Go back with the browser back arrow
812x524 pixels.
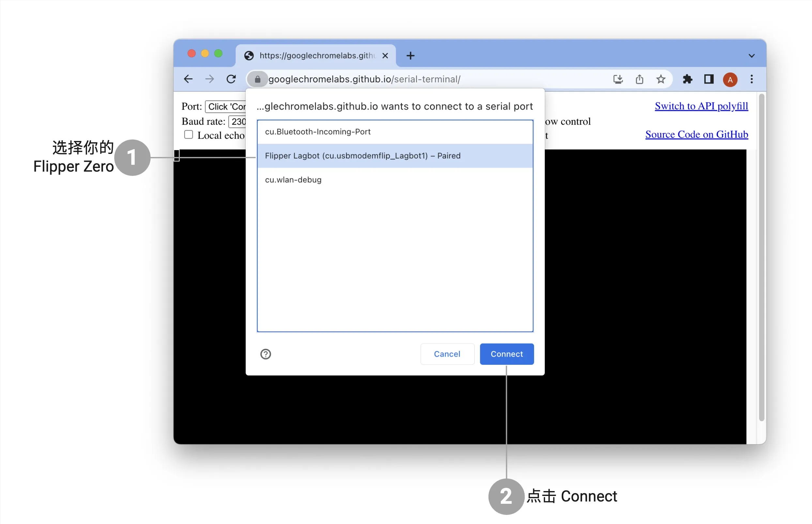pos(188,79)
